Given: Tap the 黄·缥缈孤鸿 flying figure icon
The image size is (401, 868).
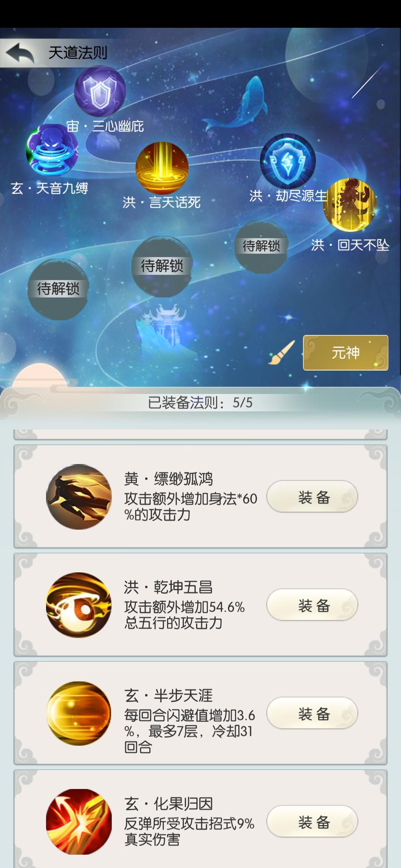Looking at the screenshot, I should 79,497.
